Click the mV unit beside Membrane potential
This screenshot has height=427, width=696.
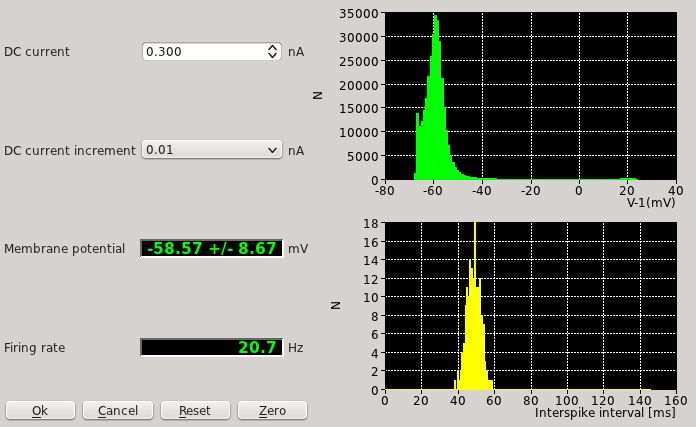tap(298, 249)
